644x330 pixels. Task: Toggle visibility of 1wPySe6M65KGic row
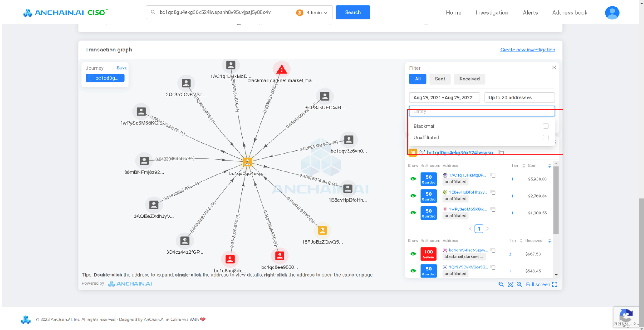pyautogui.click(x=413, y=213)
